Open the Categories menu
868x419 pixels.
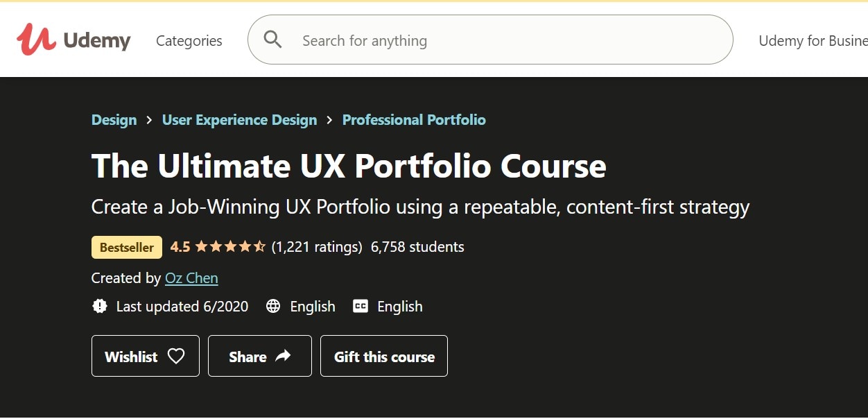tap(189, 41)
